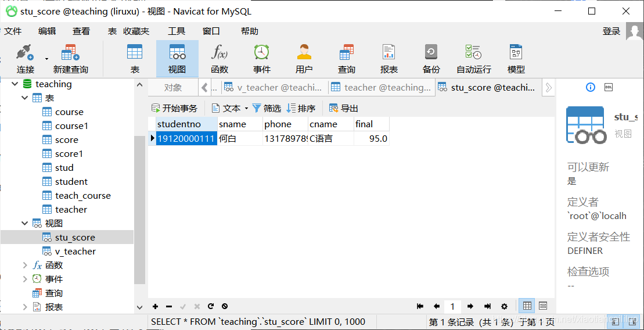This screenshot has width=644, height=330.
Task: Switch to the v_teacher @teachi... tab
Action: pos(274,88)
